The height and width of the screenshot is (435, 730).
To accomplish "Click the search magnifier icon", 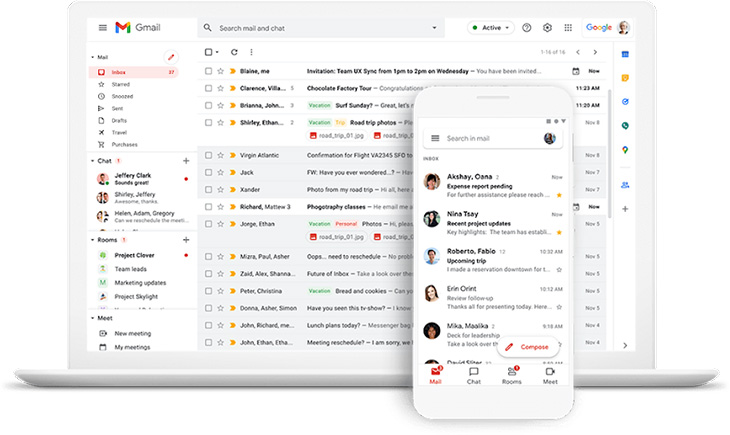I will (x=208, y=28).
